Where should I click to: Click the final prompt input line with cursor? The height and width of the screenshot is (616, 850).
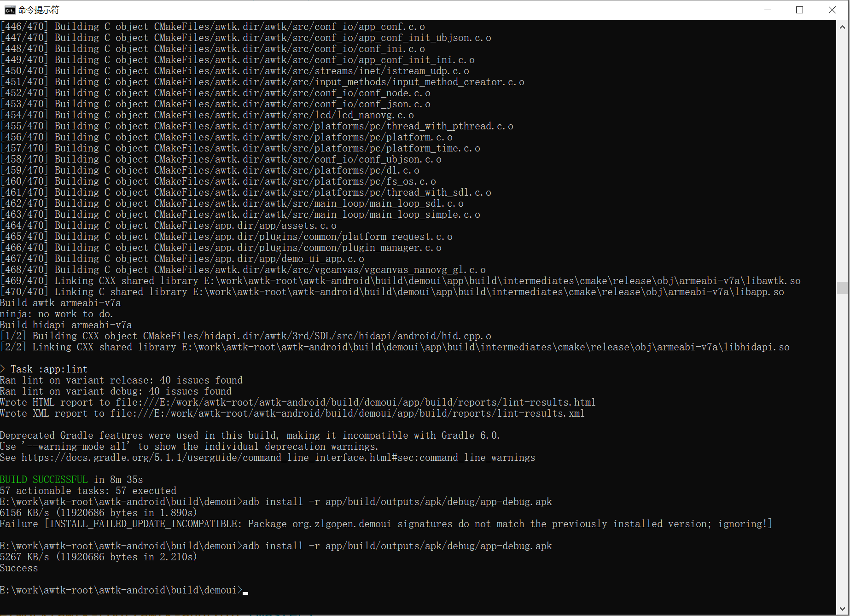click(x=124, y=590)
